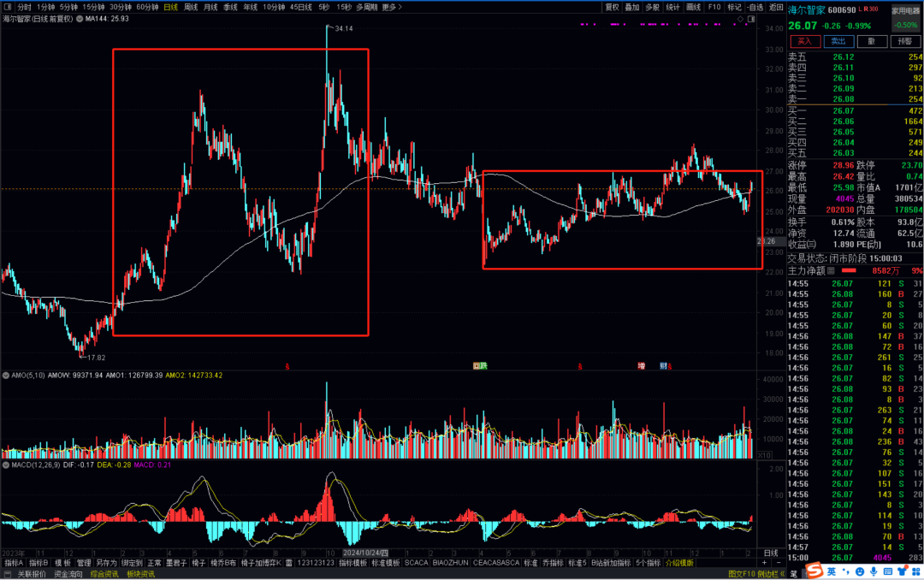Toggle the 叠加 overlay option
The image size is (924, 580).
point(632,7)
